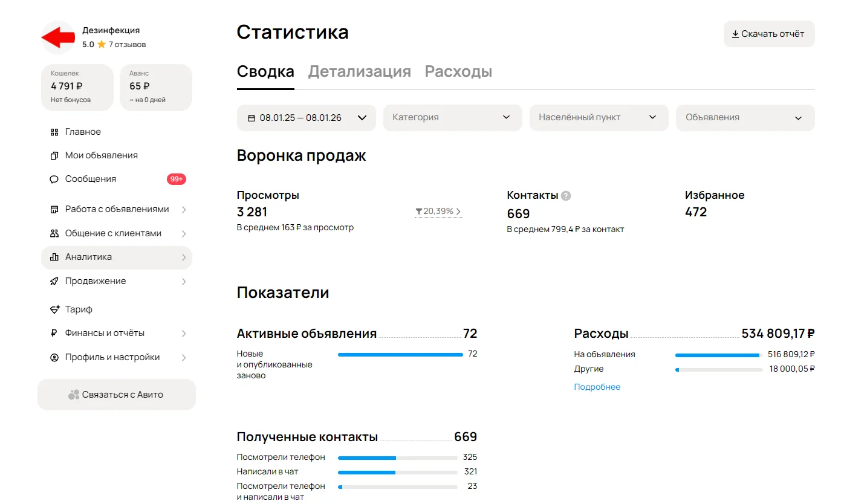
Task: Expand the Финансы и отчёты chevron
Action: click(184, 334)
